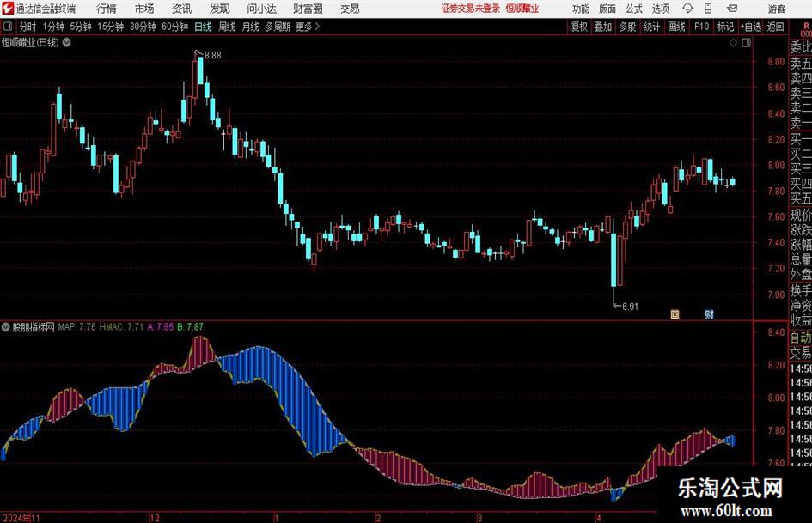
Task: Expand the 更多 period options
Action: (308, 27)
